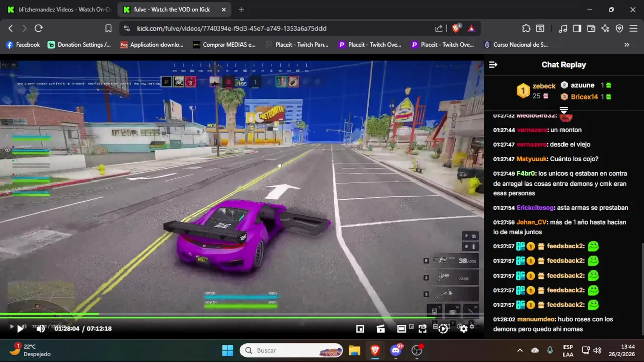Open a new browser tab
The image size is (644, 362).
(242, 9)
